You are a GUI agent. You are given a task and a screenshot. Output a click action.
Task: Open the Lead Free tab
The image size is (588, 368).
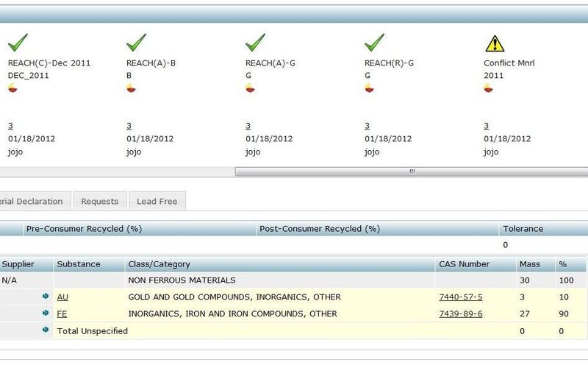point(157,201)
